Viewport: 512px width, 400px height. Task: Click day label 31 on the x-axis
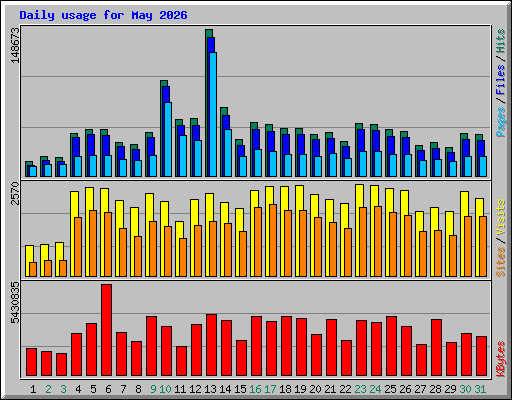click(x=480, y=389)
